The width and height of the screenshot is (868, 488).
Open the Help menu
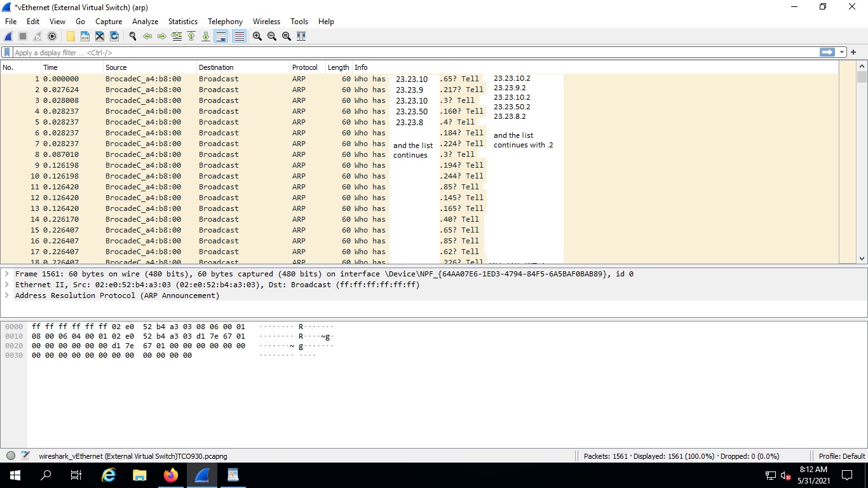tap(326, 21)
